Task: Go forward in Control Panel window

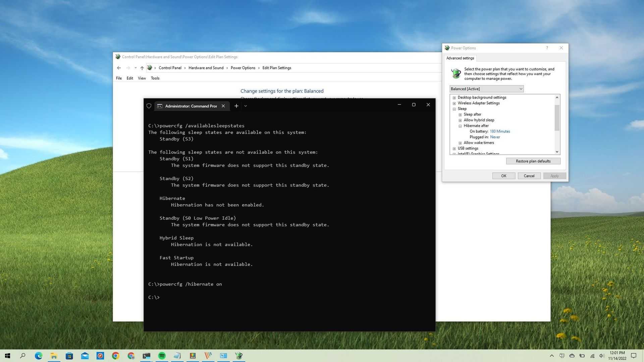Action: [128, 68]
